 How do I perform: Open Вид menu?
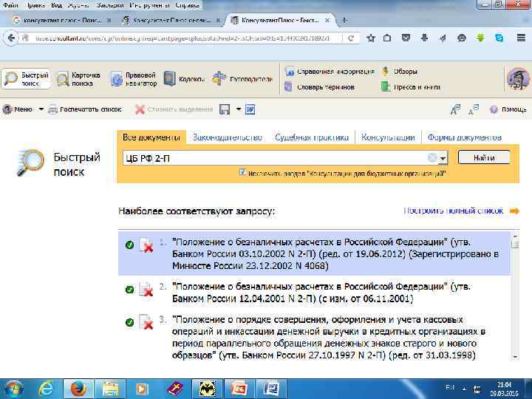click(x=56, y=5)
